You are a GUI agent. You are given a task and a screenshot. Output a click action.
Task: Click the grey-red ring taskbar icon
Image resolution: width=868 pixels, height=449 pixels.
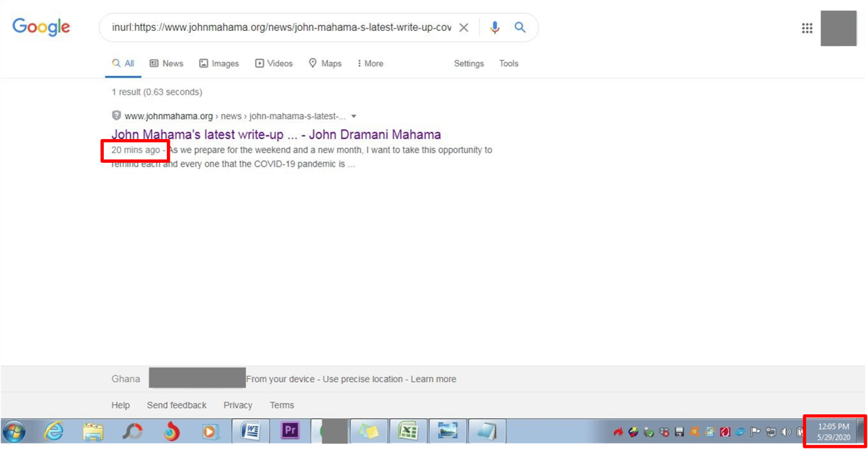point(132,431)
